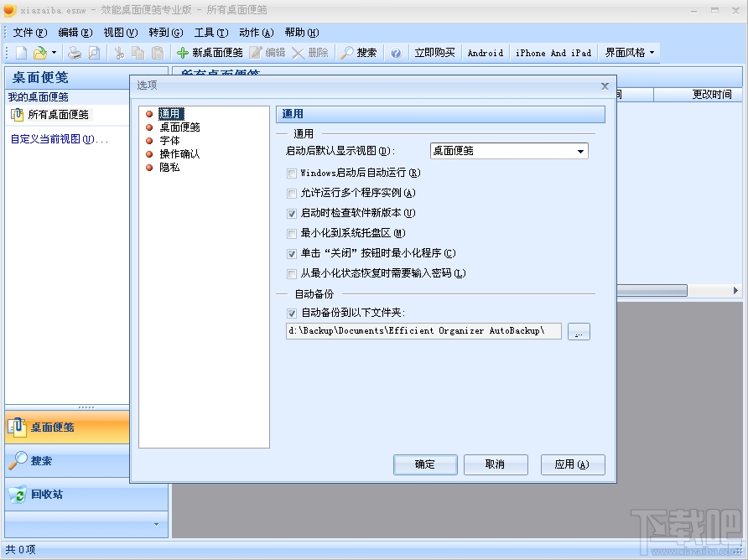This screenshot has height=560, width=748.
Task: Click the iPhone And iPad toolbar item
Action: pos(553,52)
